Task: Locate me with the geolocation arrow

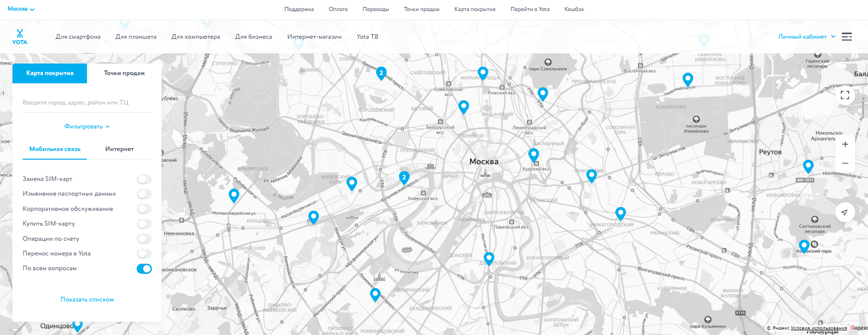Action: pos(845,212)
